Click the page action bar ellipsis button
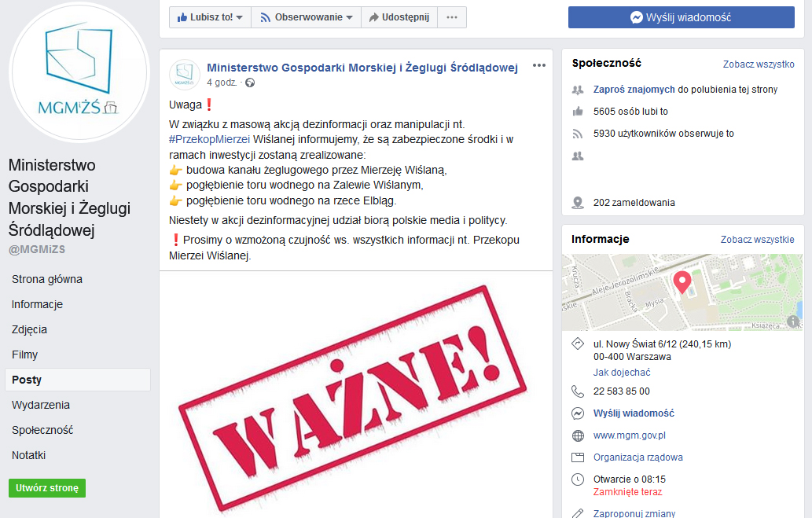This screenshot has height=518, width=812. [452, 17]
